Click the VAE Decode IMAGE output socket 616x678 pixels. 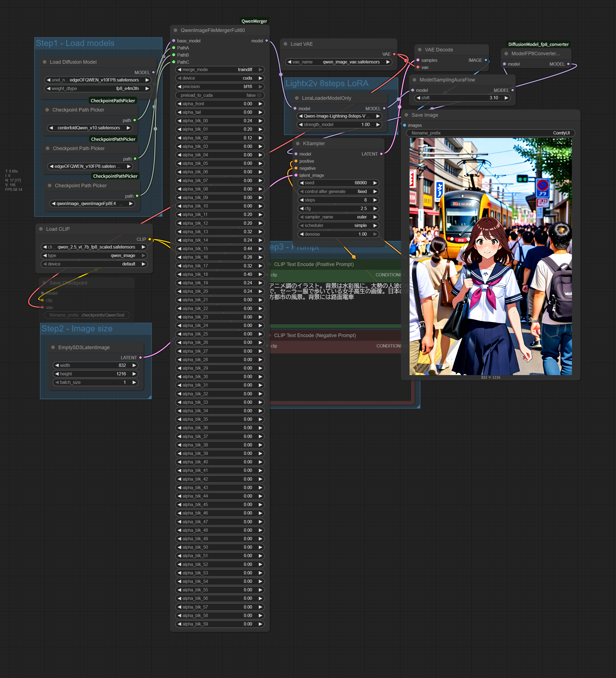click(486, 60)
